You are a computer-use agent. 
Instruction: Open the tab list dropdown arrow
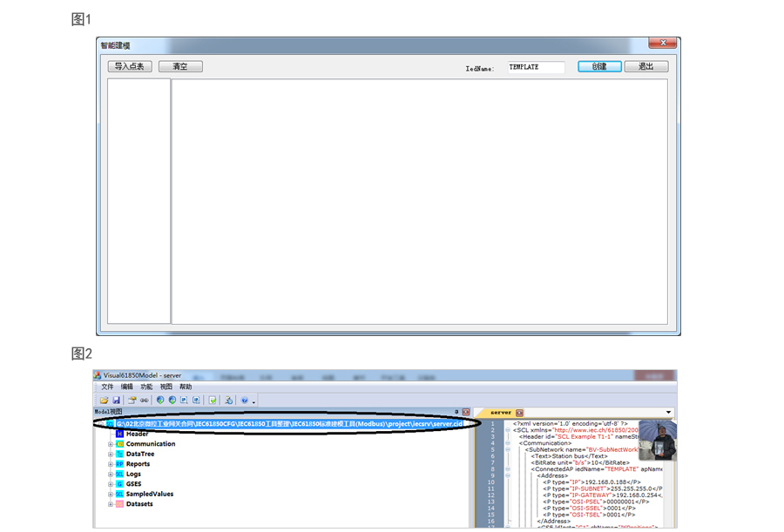click(669, 412)
